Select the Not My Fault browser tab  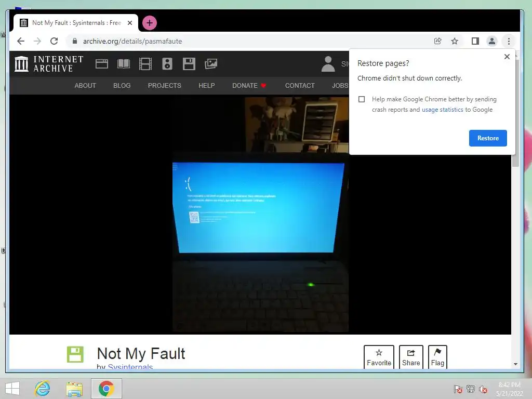tap(76, 23)
